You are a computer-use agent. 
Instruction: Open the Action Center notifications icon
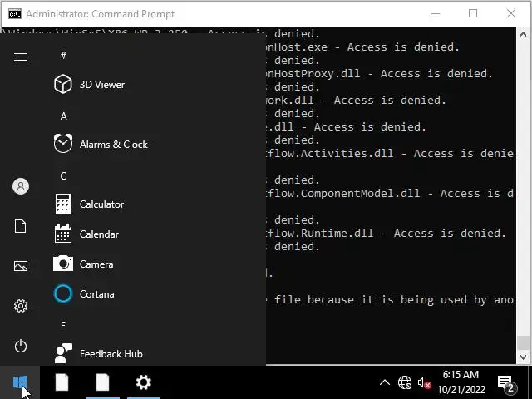coord(507,384)
